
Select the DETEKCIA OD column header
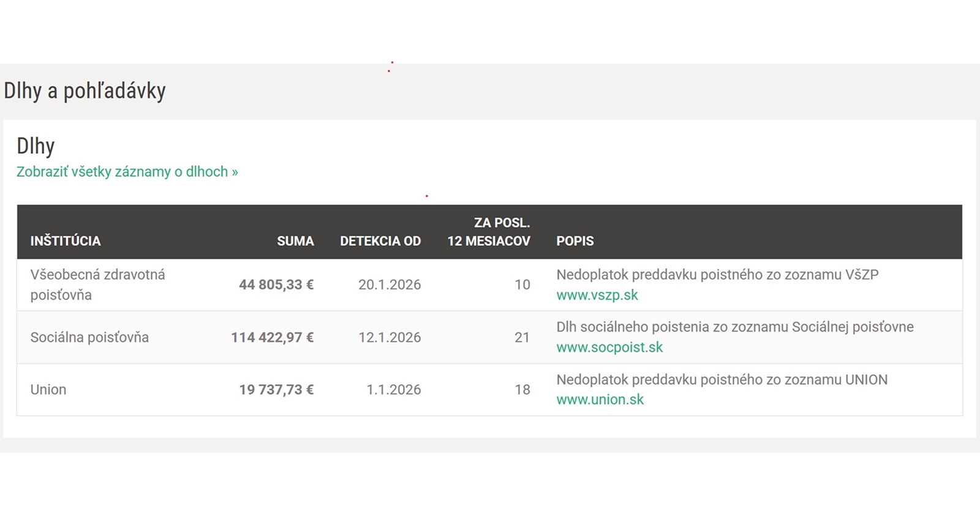(x=380, y=241)
